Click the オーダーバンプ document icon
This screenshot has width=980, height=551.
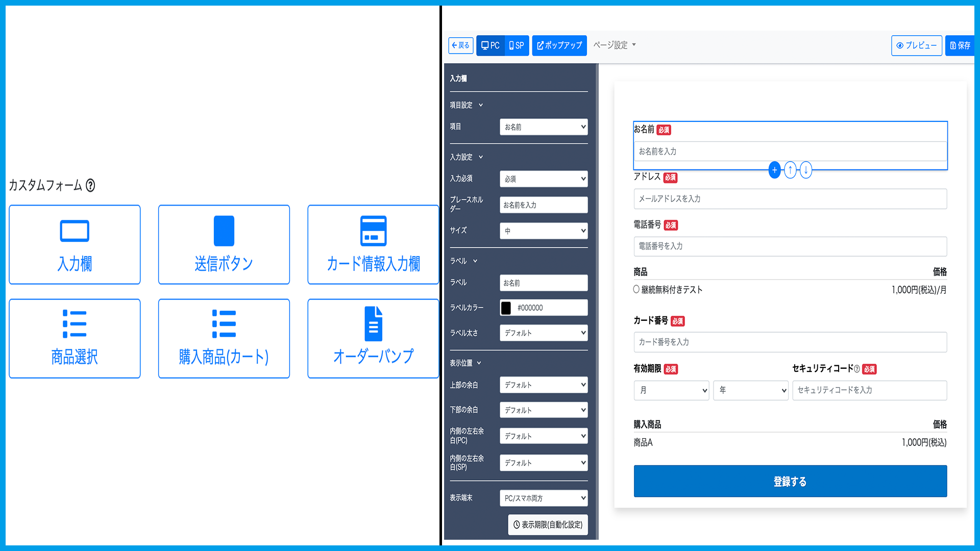(x=373, y=324)
